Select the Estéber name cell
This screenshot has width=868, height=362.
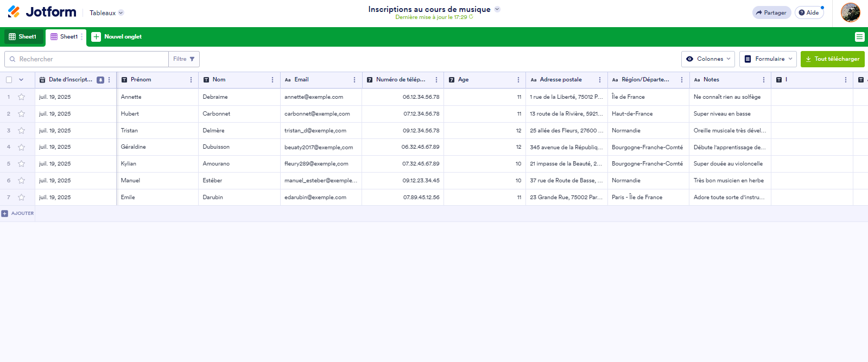click(239, 181)
